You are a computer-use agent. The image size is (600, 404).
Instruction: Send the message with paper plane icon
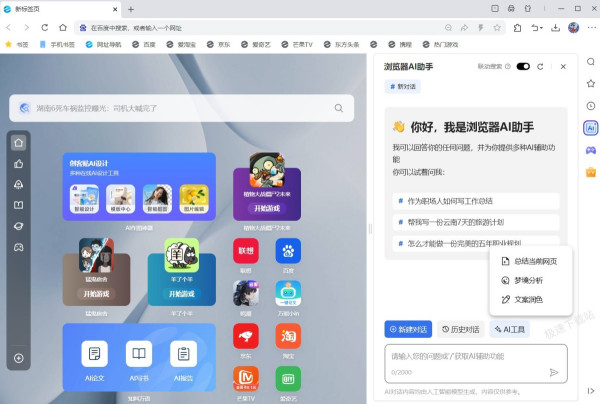(554, 372)
